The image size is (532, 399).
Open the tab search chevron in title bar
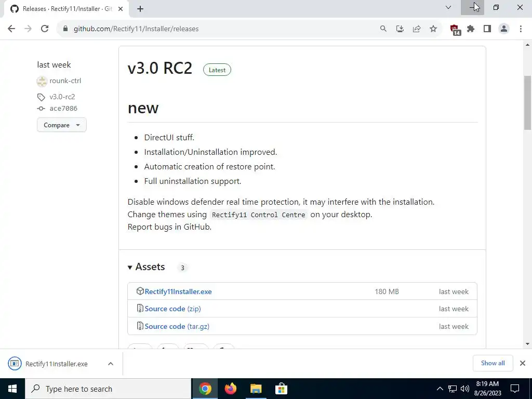coord(448,7)
